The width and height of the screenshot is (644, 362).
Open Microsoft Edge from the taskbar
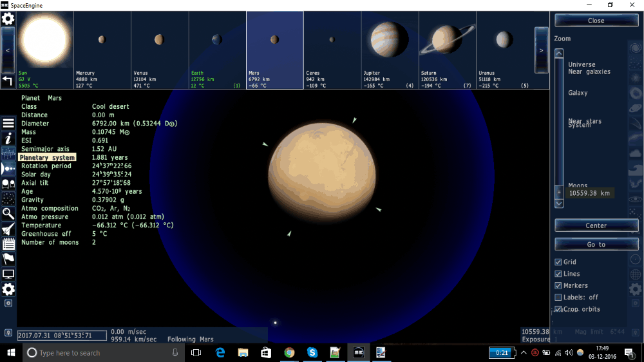coord(220,352)
